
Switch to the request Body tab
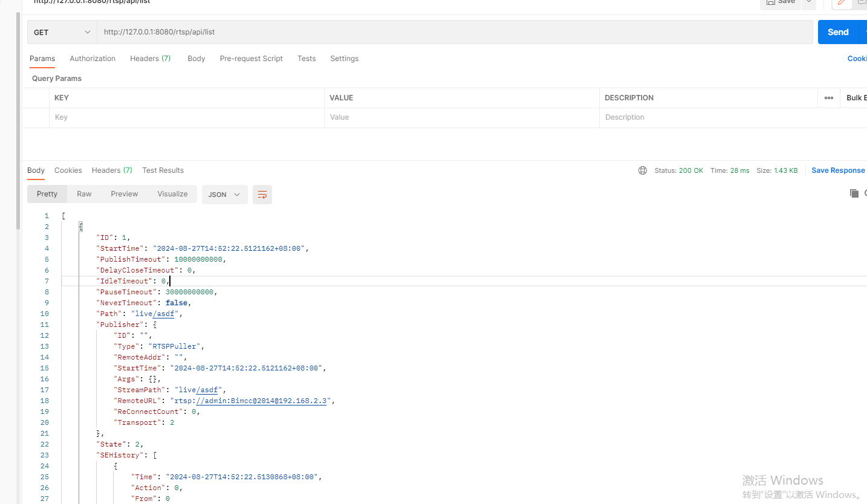click(x=196, y=59)
